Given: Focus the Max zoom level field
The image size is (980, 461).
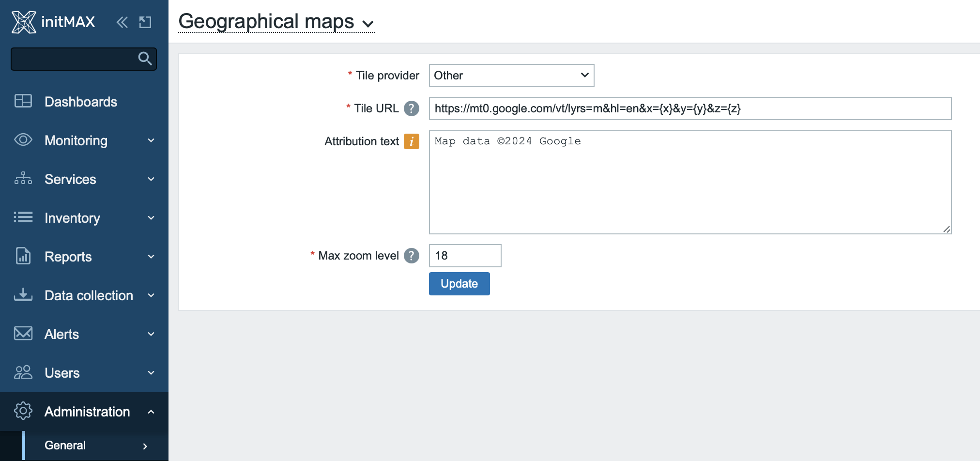Looking at the screenshot, I should [x=465, y=256].
